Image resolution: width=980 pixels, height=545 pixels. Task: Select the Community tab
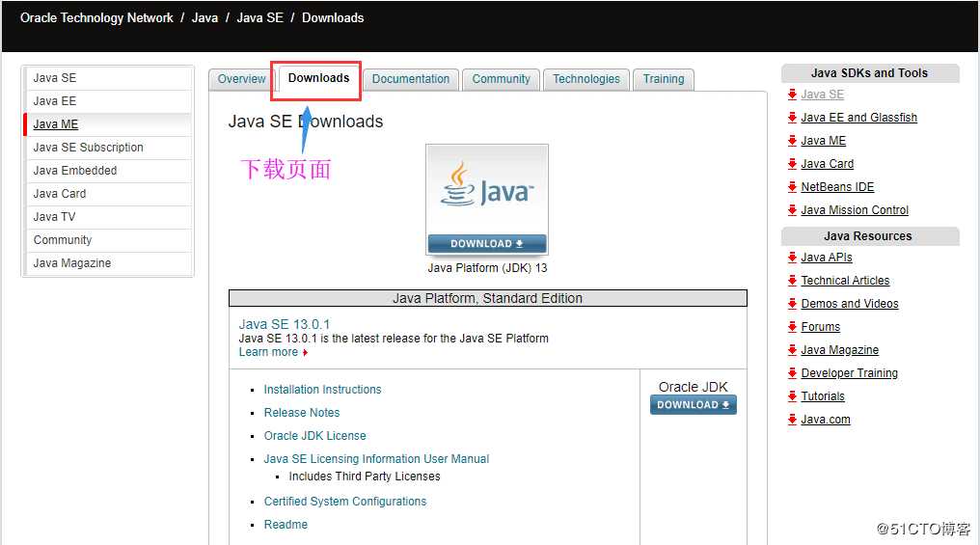coord(501,79)
